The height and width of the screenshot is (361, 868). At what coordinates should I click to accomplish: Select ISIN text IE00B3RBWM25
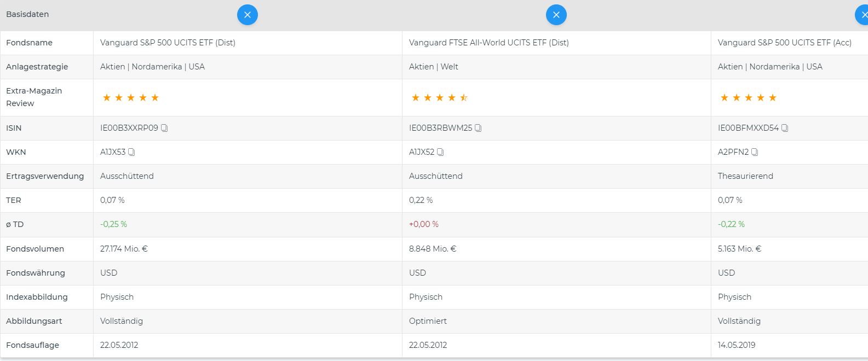440,128
